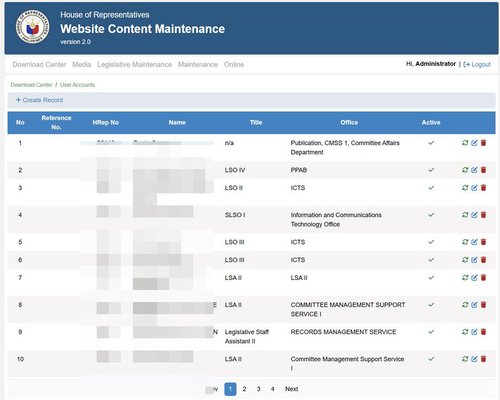
Task: Edit record in row 5
Action: (x=474, y=242)
